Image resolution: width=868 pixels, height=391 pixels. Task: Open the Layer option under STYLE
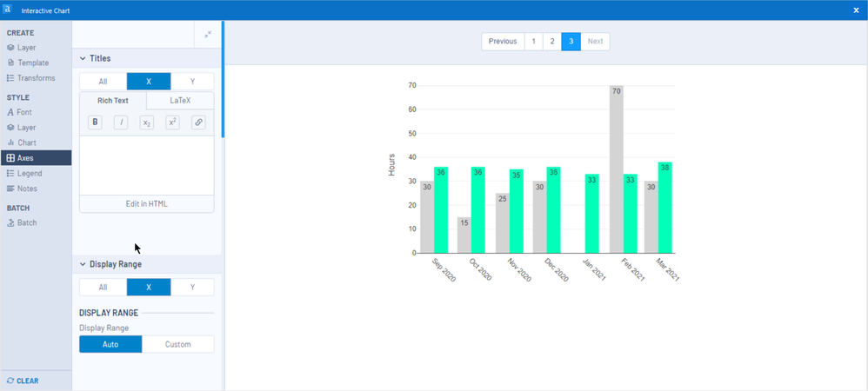click(22, 127)
